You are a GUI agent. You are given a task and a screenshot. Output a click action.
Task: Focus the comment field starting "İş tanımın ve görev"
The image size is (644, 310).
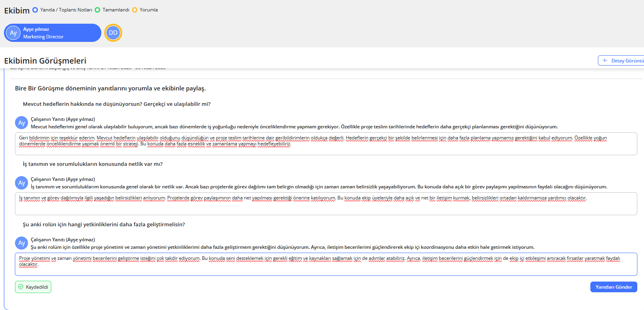click(x=326, y=206)
